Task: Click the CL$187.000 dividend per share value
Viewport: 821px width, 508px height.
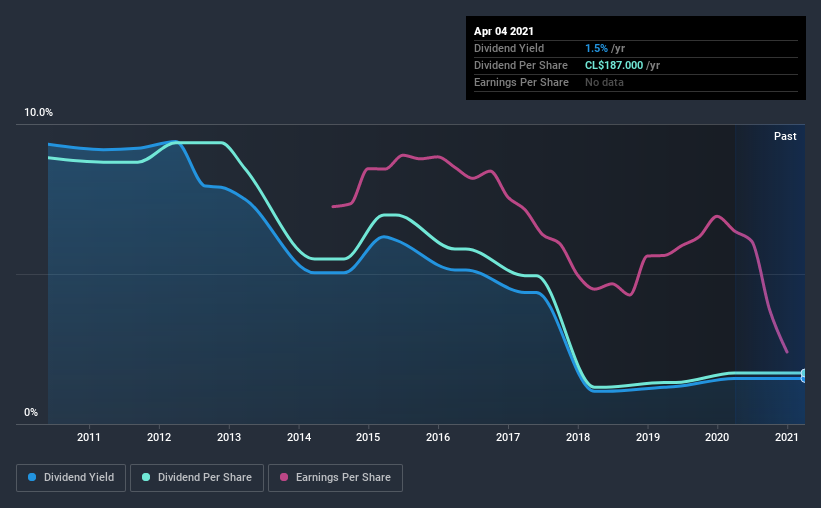Action: tap(614, 65)
